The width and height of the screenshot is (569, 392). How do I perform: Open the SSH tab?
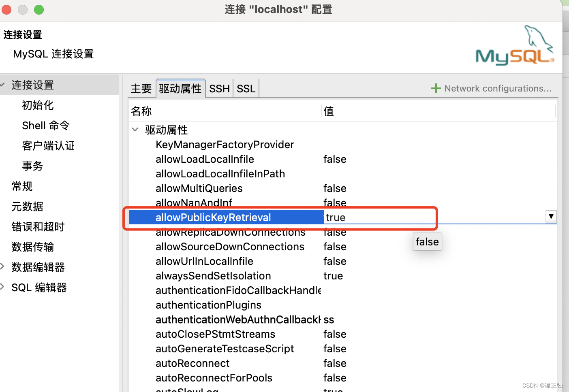click(x=220, y=88)
